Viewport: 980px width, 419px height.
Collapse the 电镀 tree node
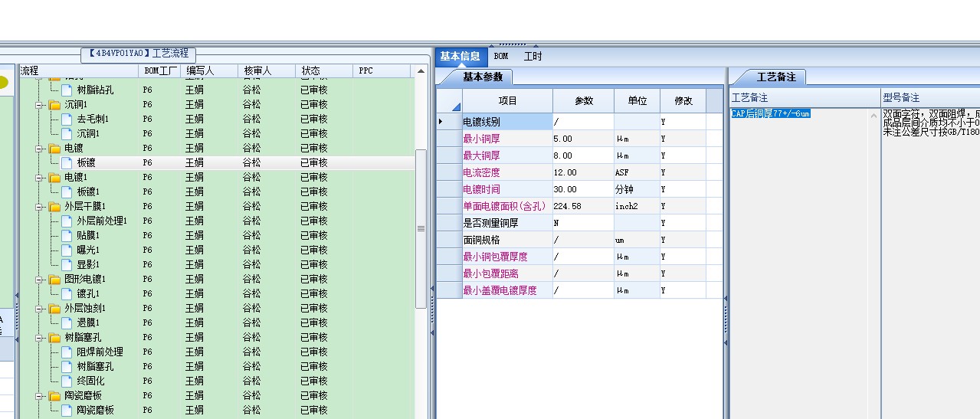point(39,149)
